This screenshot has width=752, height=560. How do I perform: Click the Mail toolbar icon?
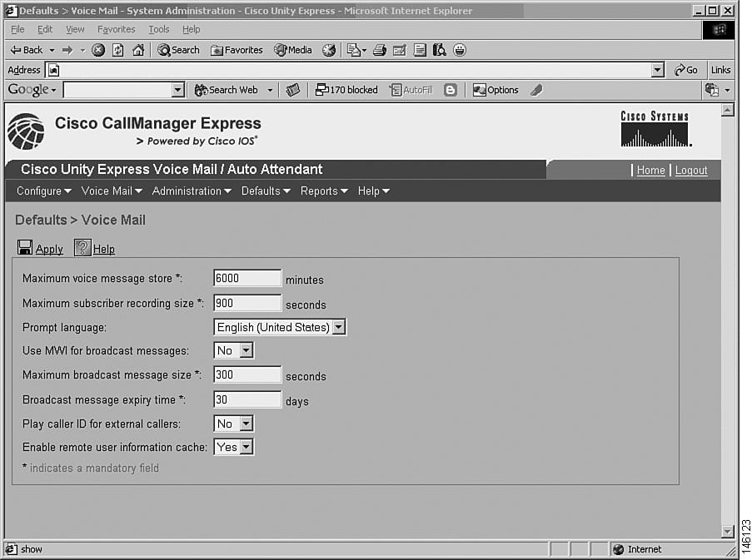click(356, 50)
